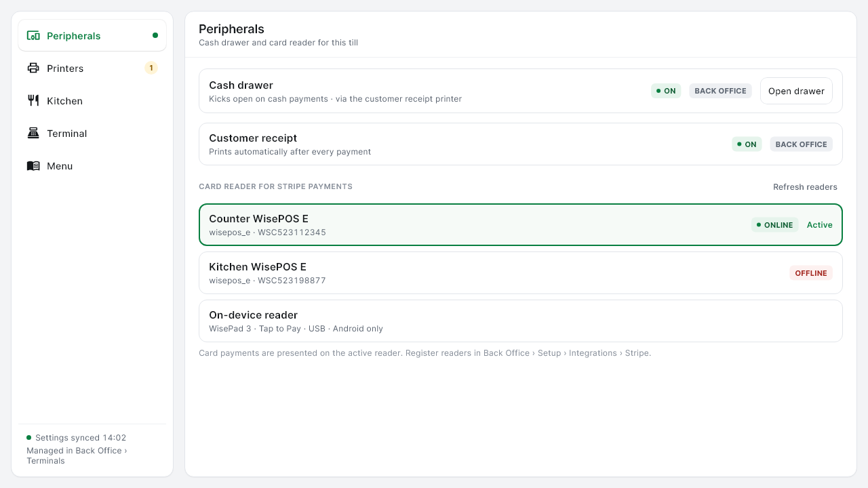Open the Terminal section label

67,134
